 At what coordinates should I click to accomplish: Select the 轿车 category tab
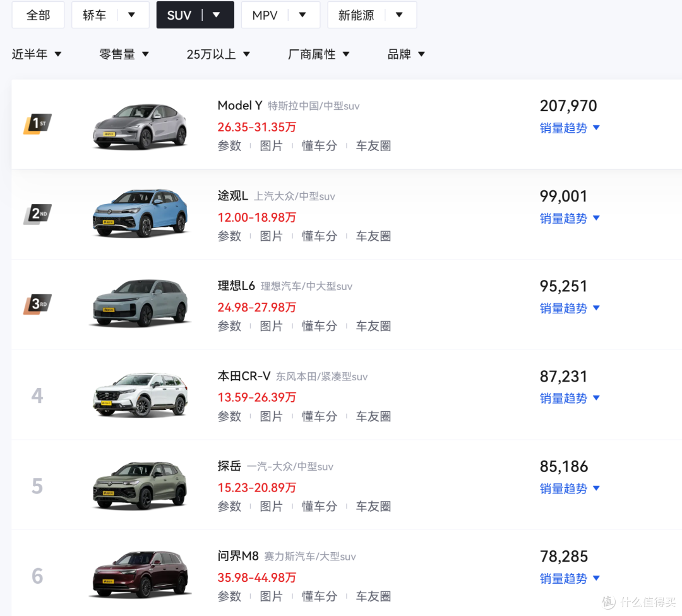[x=94, y=15]
